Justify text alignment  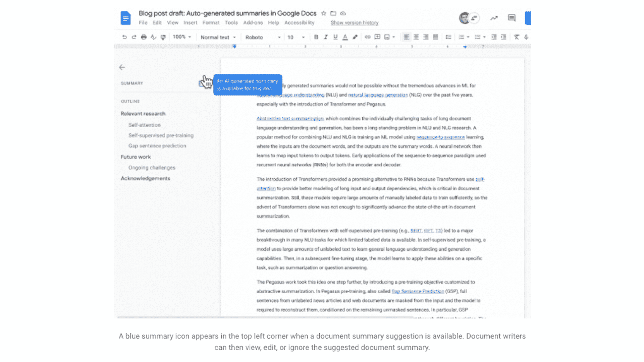coord(436,37)
